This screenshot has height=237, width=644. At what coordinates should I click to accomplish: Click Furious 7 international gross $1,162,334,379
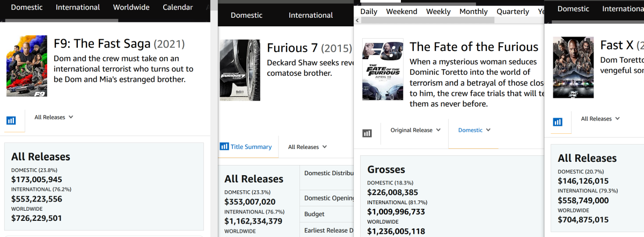click(253, 221)
